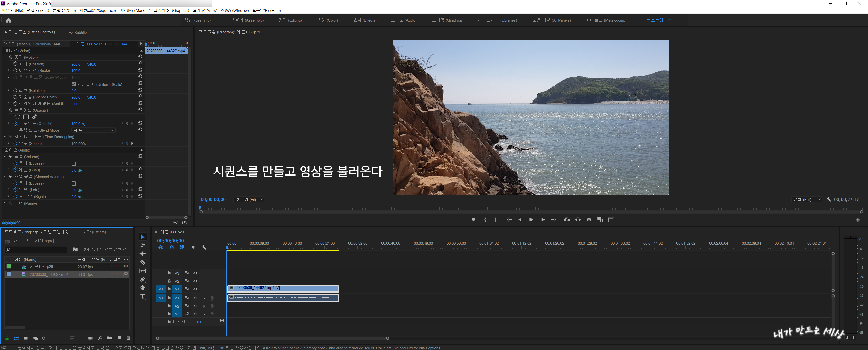The image size is (868, 350).
Task: Select the Hand tool
Action: coord(143,288)
